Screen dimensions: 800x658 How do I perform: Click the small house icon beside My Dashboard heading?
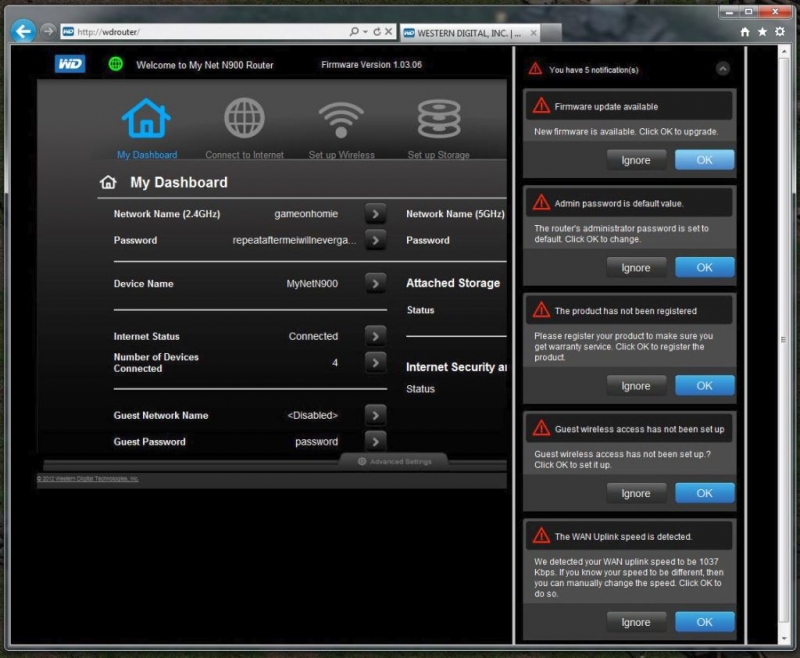pyautogui.click(x=108, y=182)
